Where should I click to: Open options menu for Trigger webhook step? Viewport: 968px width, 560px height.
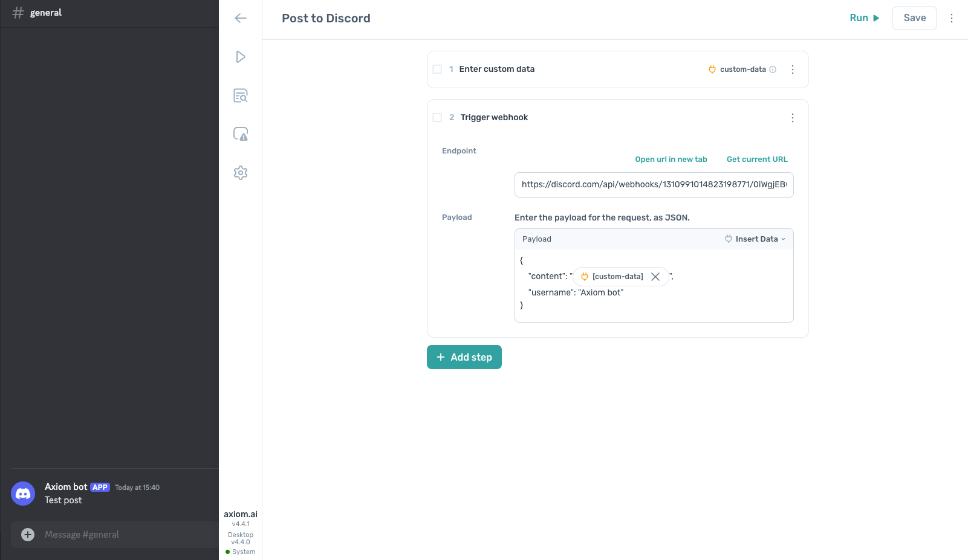click(793, 118)
